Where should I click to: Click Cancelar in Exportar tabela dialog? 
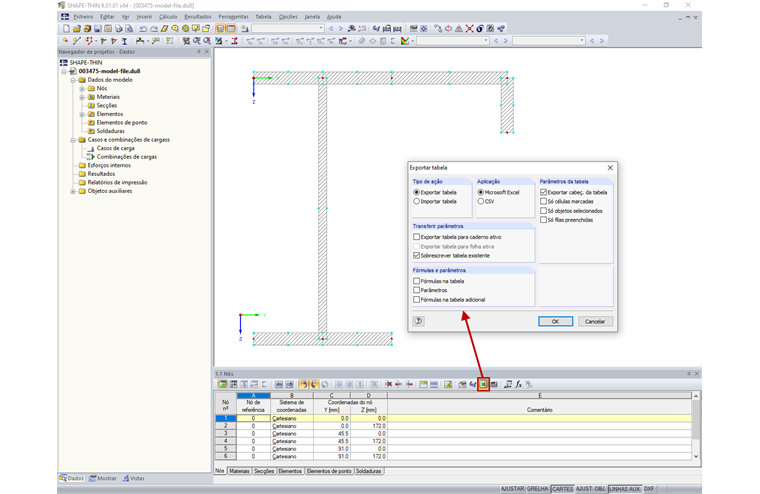click(595, 321)
